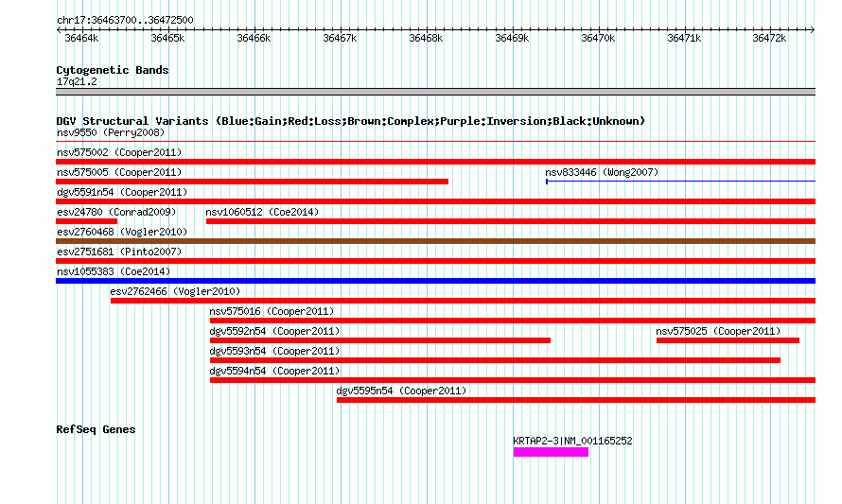Click the 36464k ruler tick label

[x=81, y=38]
